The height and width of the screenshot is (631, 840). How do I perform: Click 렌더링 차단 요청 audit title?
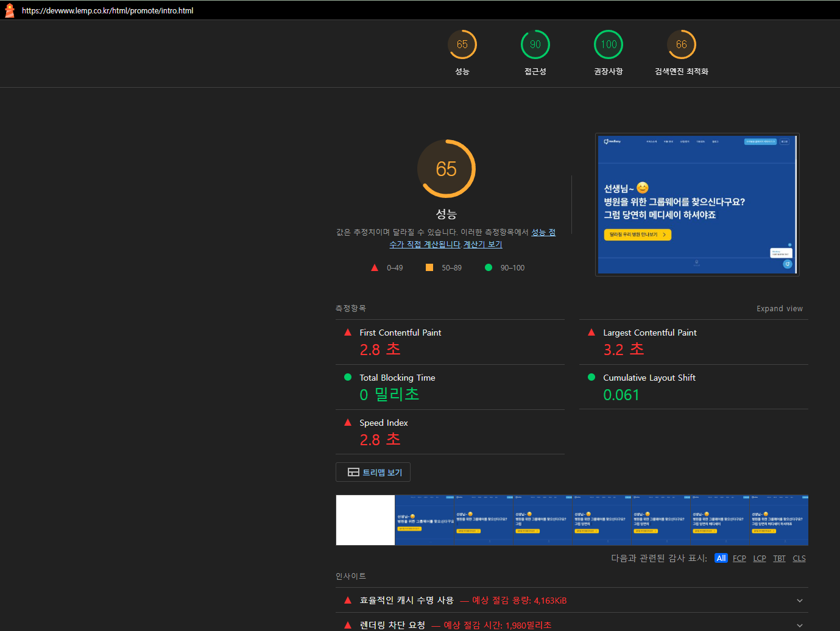(x=392, y=626)
